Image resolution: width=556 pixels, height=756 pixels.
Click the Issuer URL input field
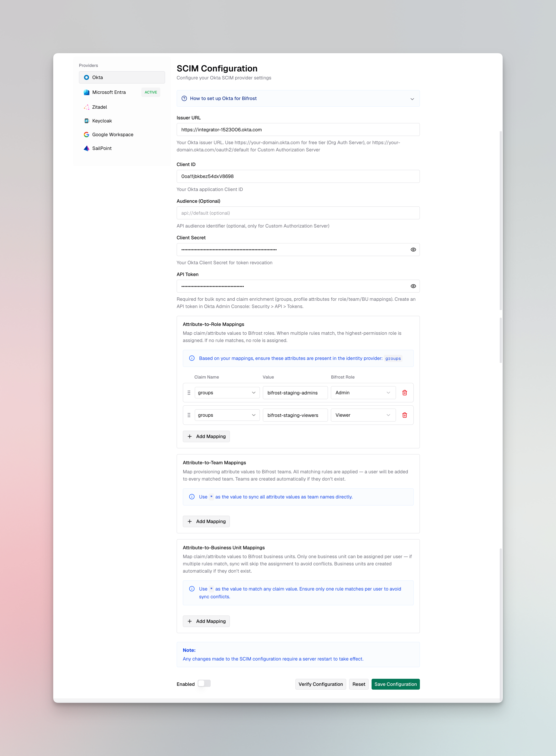[x=298, y=129]
